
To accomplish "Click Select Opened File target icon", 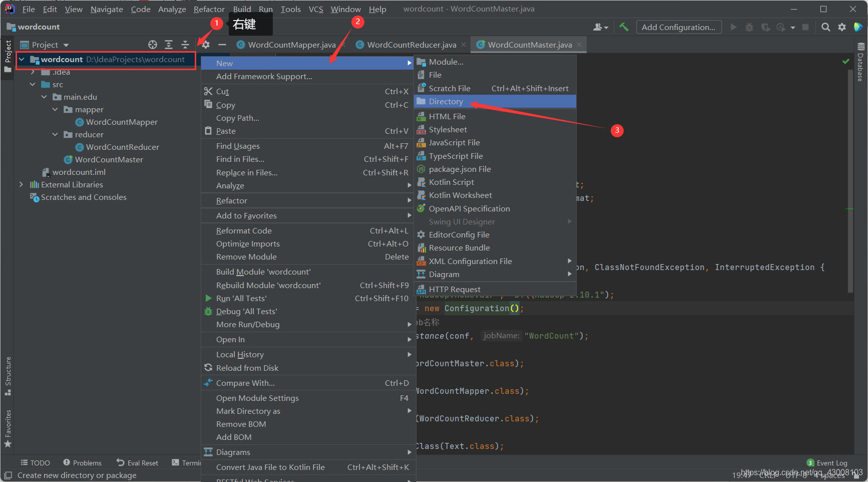I will [x=153, y=45].
